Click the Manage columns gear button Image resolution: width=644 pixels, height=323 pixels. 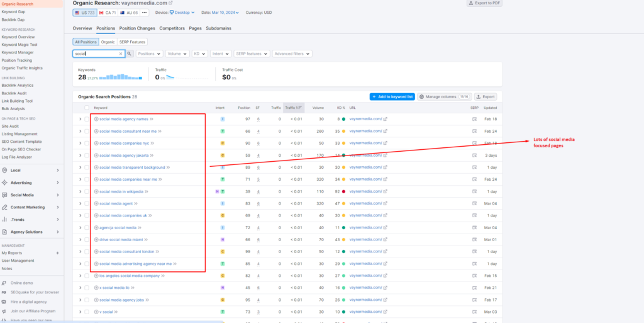[445, 97]
